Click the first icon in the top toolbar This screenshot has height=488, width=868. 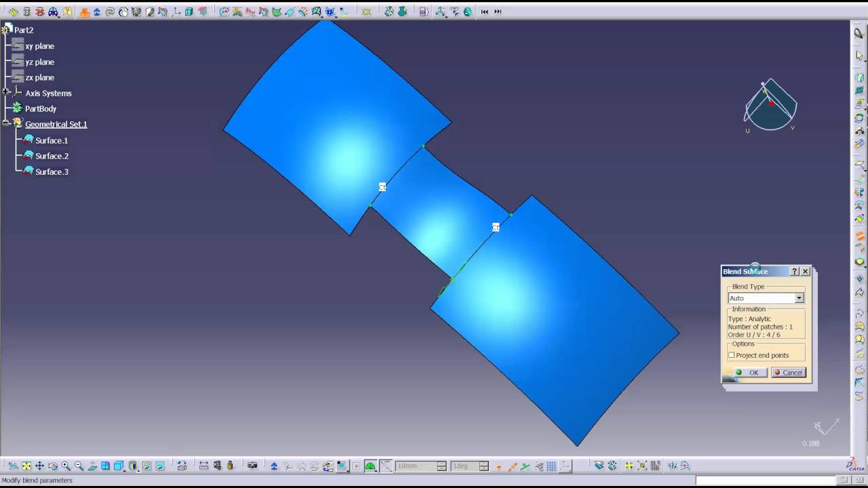[x=14, y=12]
